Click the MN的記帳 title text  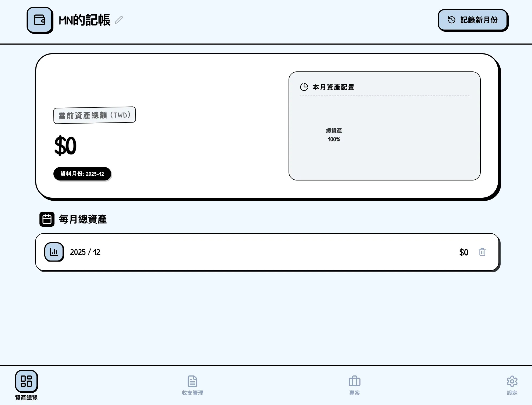[85, 20]
